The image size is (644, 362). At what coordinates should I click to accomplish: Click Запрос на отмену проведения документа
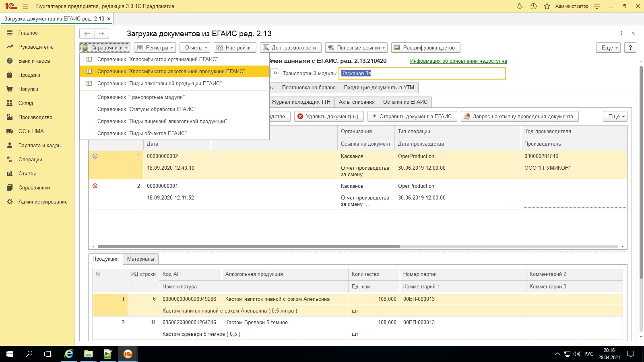520,116
